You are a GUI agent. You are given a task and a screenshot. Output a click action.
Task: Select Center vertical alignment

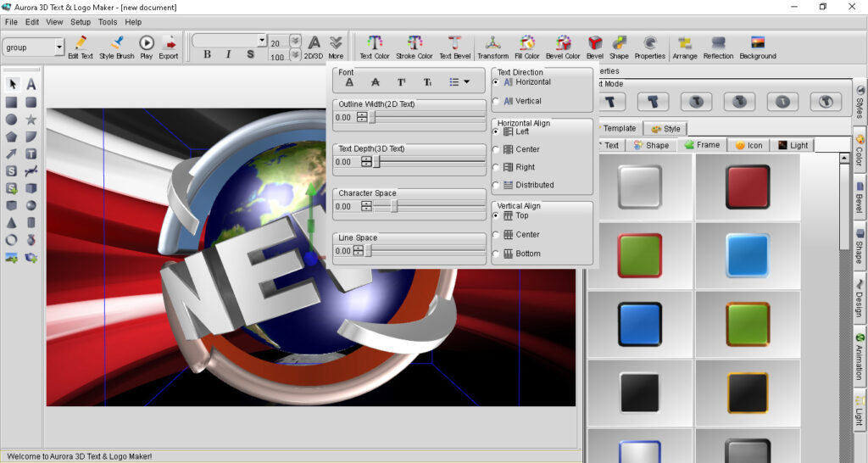tap(517, 235)
